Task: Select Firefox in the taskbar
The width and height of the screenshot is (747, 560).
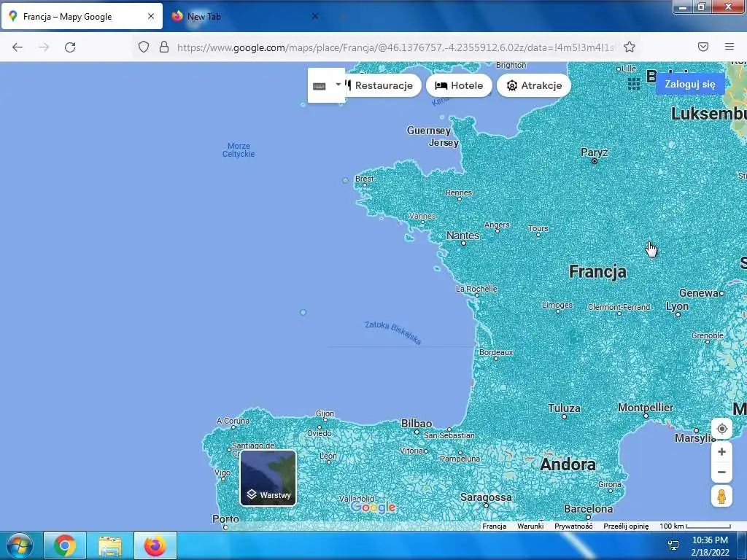Action: (155, 545)
